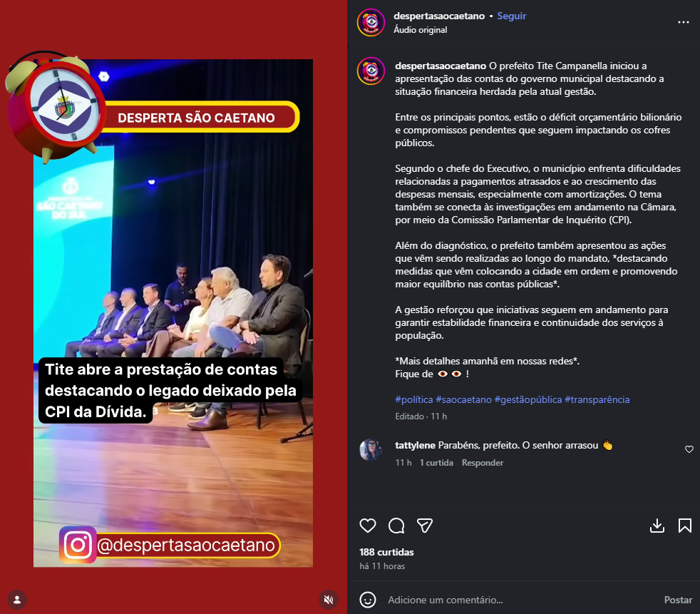Open comments via speech bubble icon
Viewport: 700px width, 614px height.
pyautogui.click(x=396, y=526)
